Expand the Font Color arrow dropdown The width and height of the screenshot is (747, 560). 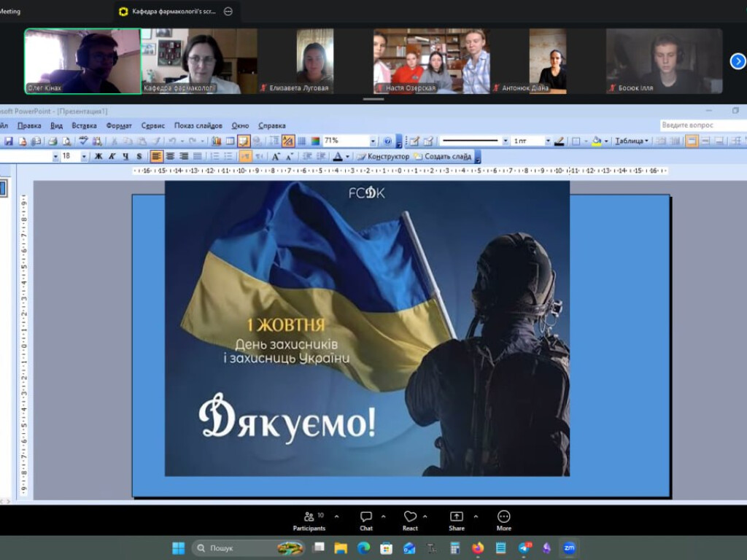coord(347,157)
